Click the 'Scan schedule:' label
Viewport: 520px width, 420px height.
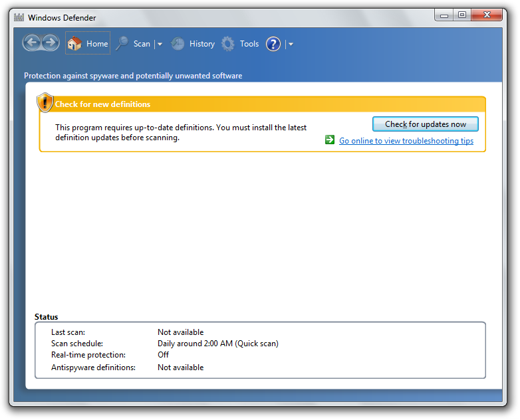(x=77, y=344)
